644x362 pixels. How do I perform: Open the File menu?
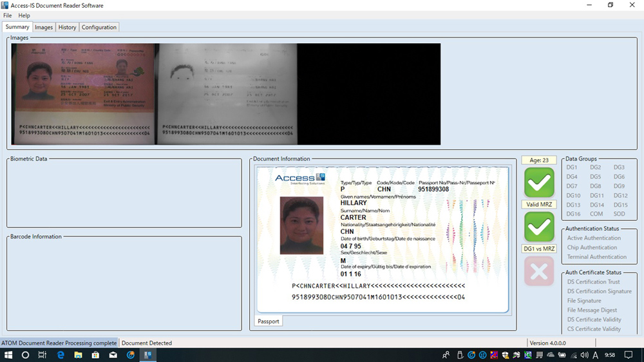[x=8, y=15]
